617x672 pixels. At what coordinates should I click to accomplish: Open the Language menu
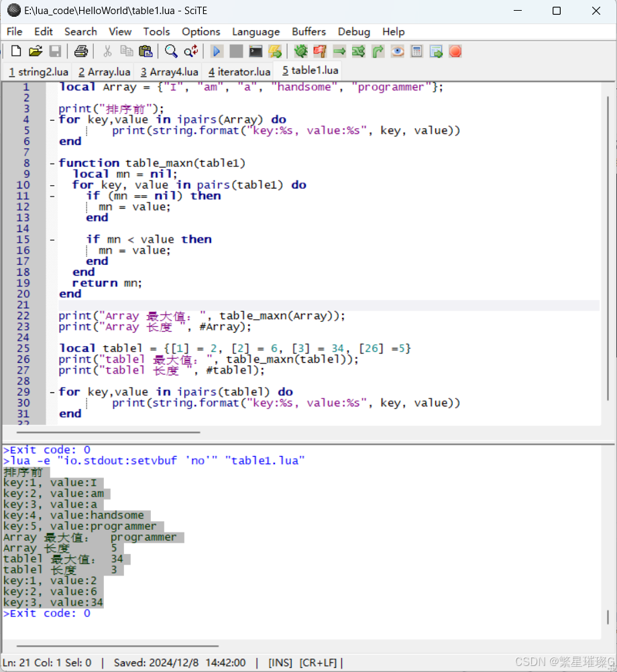coord(256,32)
